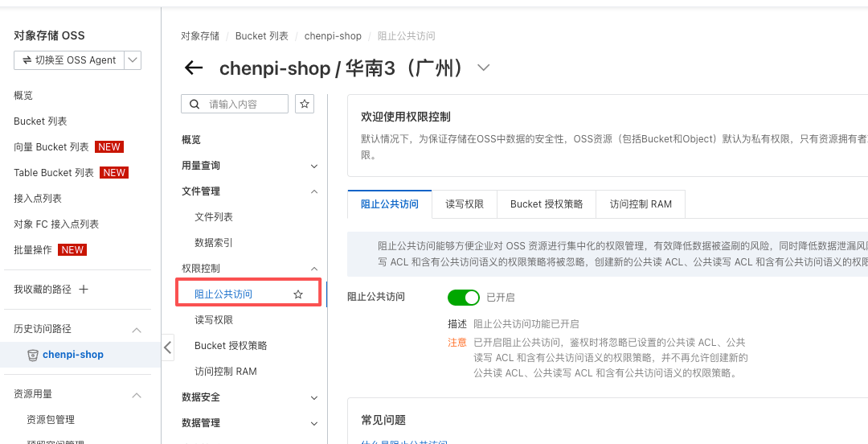Collapse the 权限控制 section
Screen dimensions: 868x444
click(314, 269)
